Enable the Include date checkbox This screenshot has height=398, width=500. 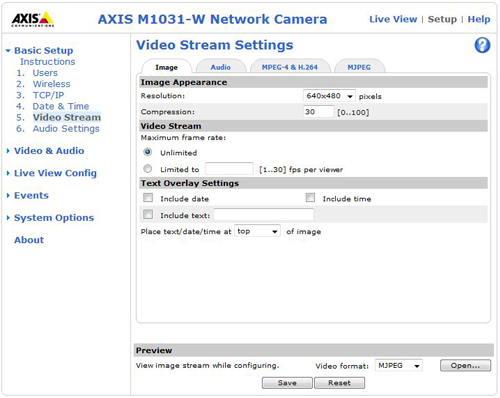[x=148, y=198]
